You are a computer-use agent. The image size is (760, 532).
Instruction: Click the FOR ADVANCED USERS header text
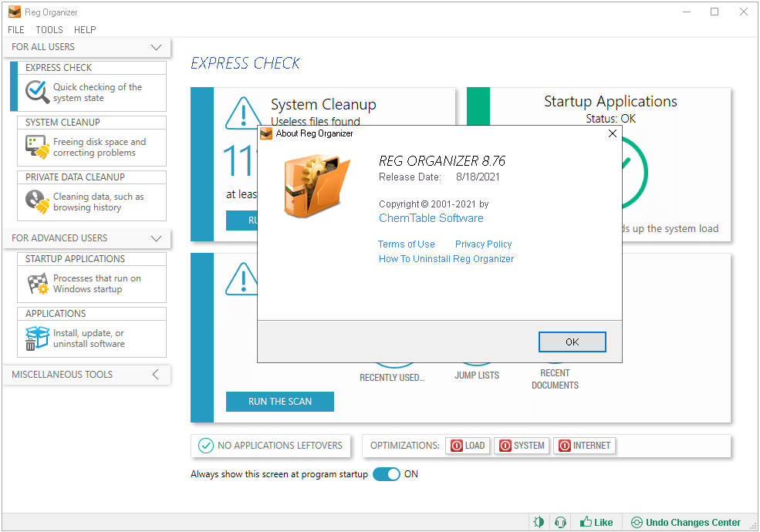(59, 238)
